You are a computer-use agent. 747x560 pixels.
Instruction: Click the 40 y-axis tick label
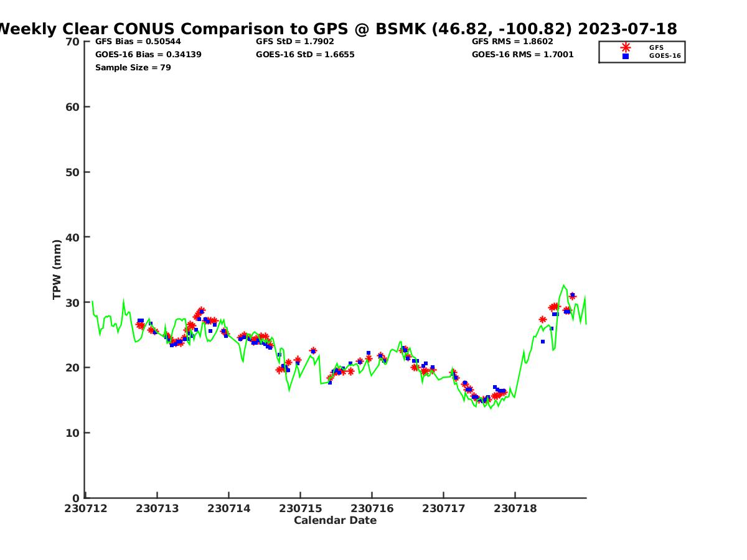point(73,237)
